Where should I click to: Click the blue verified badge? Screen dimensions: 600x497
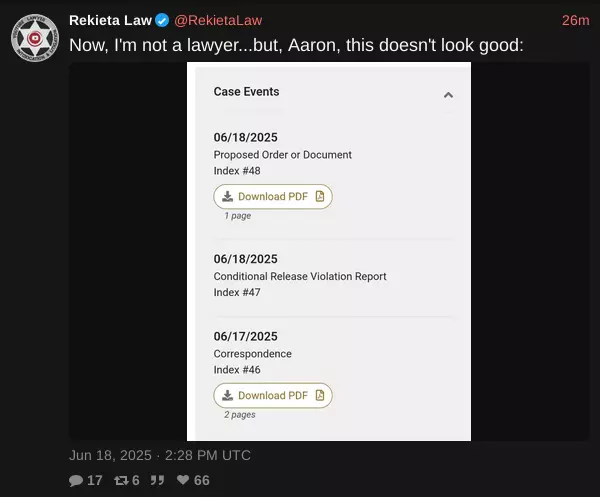(162, 20)
